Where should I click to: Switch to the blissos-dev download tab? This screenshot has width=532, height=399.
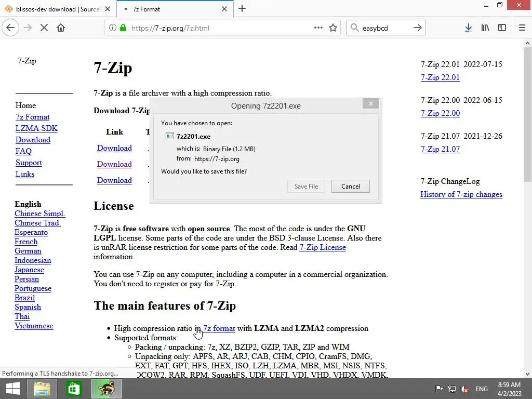click(58, 9)
